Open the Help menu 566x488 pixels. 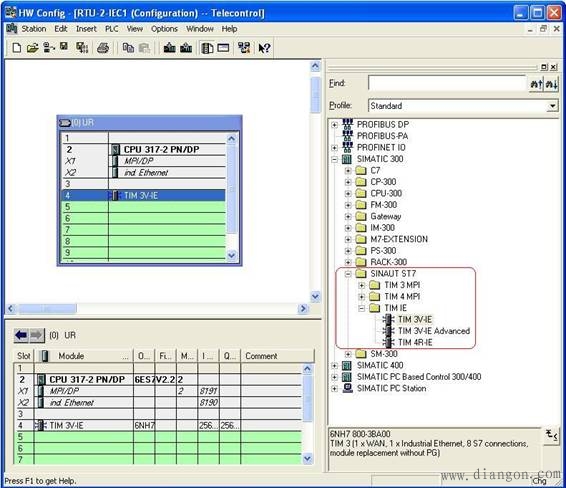tap(229, 29)
